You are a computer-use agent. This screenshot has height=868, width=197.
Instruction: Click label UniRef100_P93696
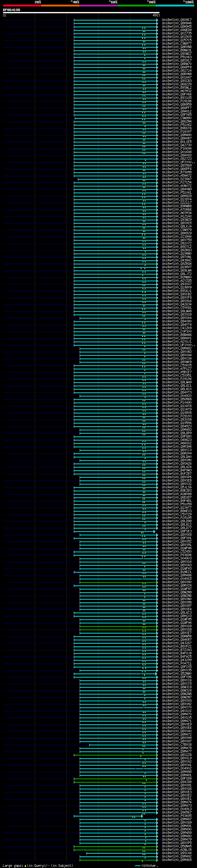[x=177, y=555]
